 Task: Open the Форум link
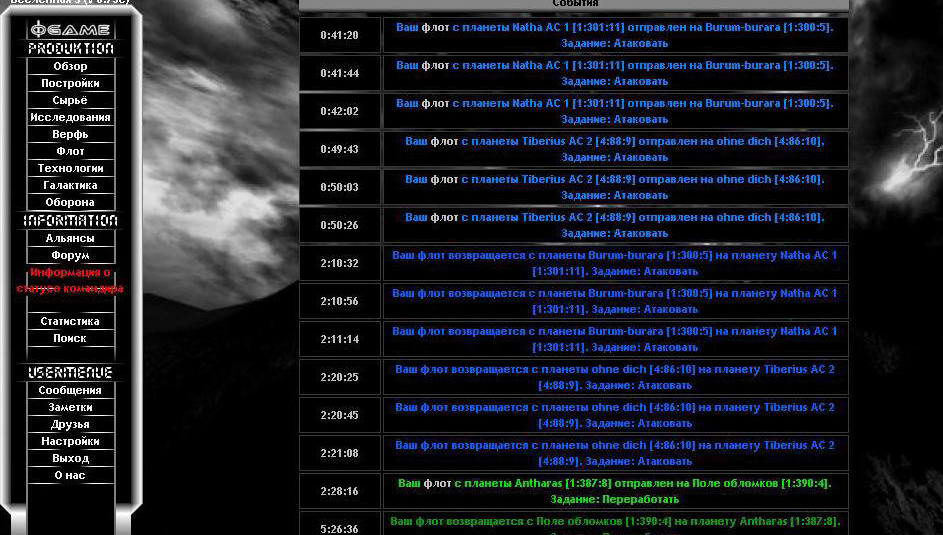pos(70,255)
